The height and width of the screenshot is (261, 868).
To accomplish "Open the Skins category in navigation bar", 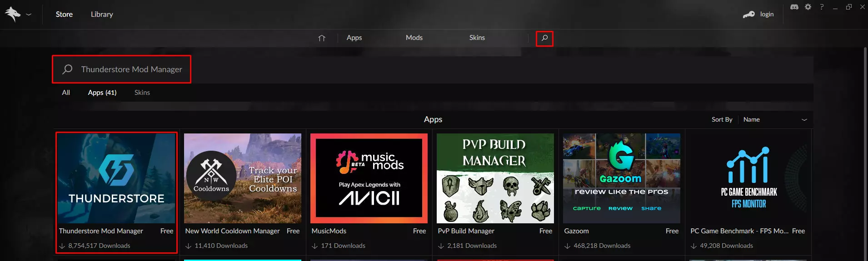I will pos(477,38).
